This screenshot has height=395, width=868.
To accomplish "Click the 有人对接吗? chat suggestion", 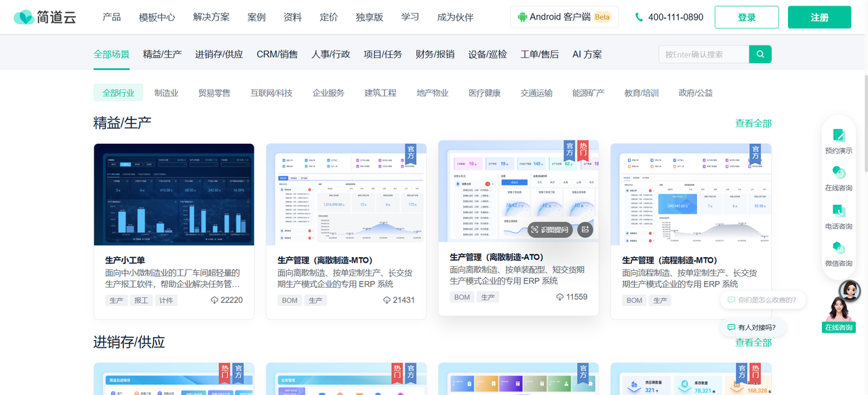I will pyautogui.click(x=751, y=327).
